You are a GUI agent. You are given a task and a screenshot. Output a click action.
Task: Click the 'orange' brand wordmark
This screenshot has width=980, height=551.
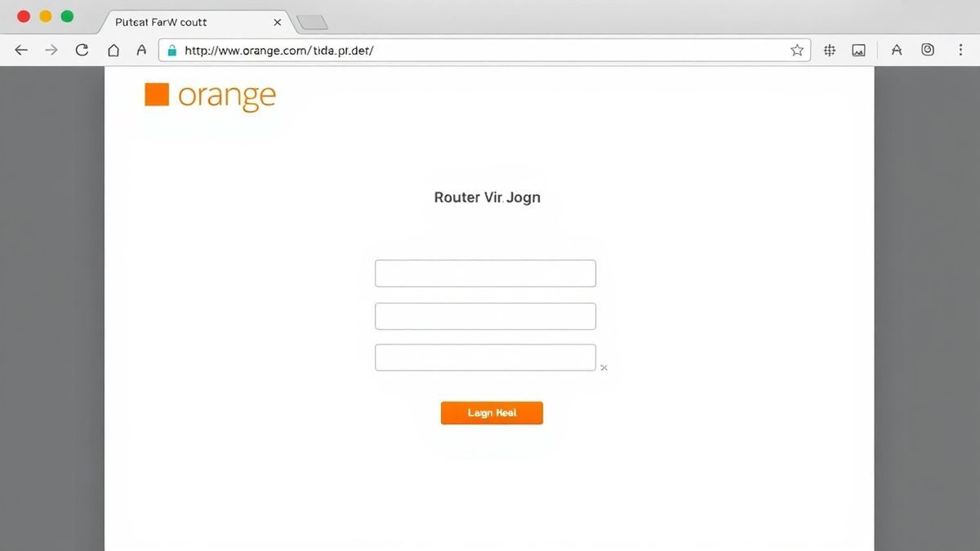click(x=227, y=97)
